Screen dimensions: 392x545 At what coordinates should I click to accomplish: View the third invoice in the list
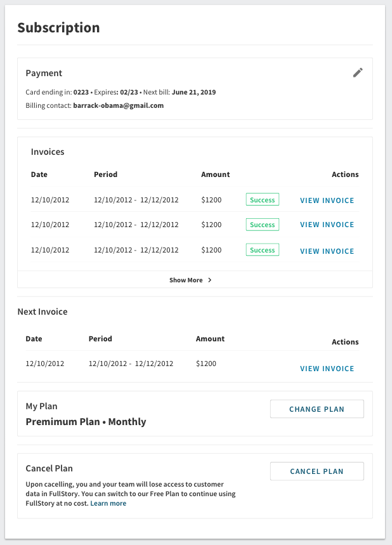327,251
